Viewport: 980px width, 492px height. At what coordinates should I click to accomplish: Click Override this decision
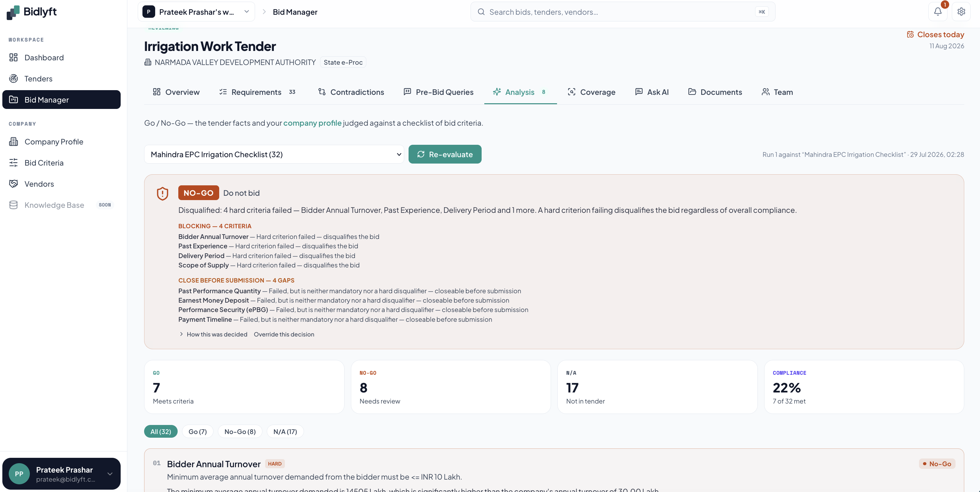pos(284,334)
